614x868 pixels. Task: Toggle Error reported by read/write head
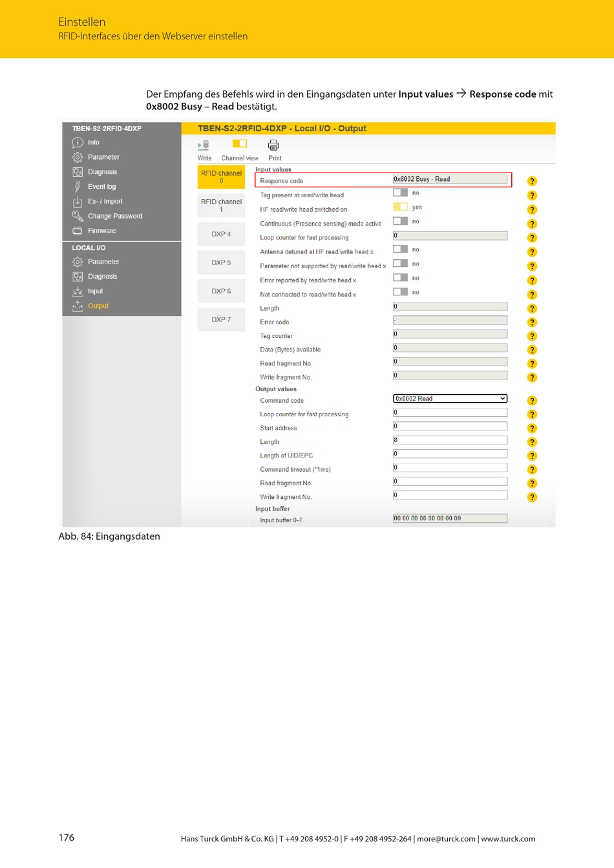coord(400,278)
